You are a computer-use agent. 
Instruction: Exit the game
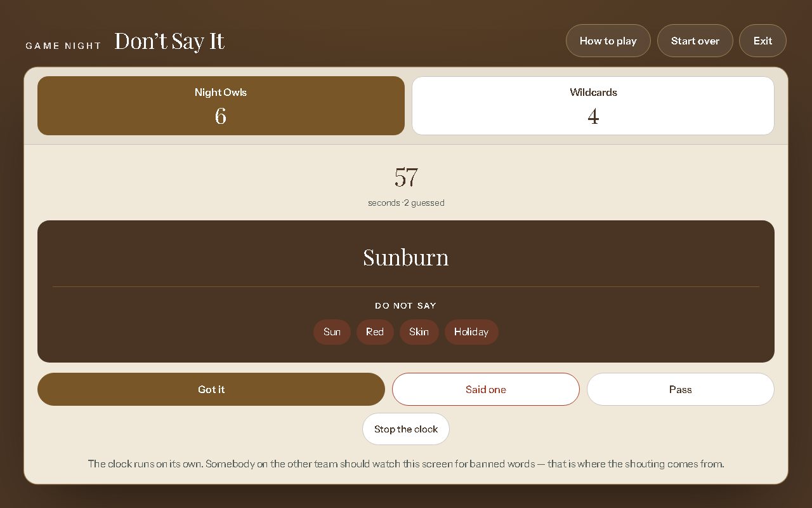(763, 41)
